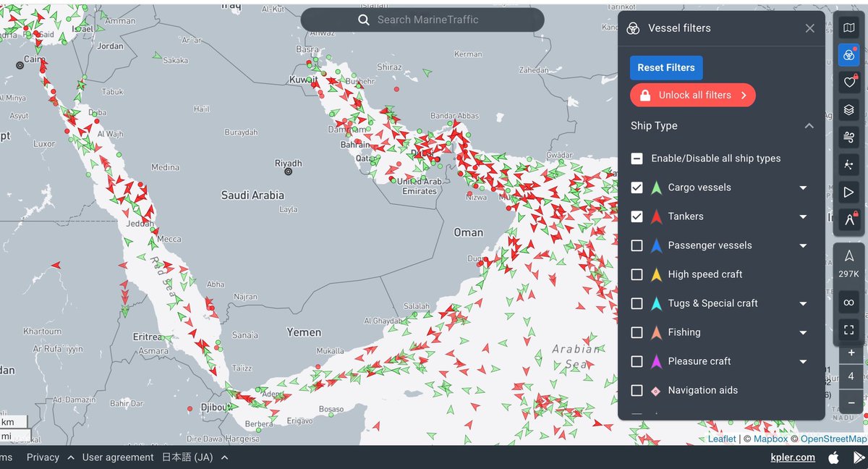The width and height of the screenshot is (868, 469).
Task: Expand Passenger vessels subtypes dropdown
Action: (803, 245)
